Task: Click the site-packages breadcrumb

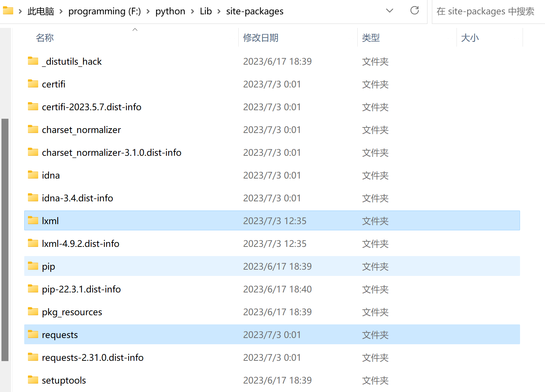Action: click(x=255, y=11)
